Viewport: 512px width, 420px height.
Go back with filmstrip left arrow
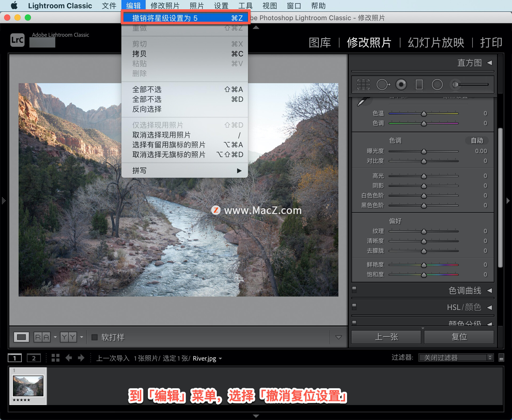pos(69,358)
